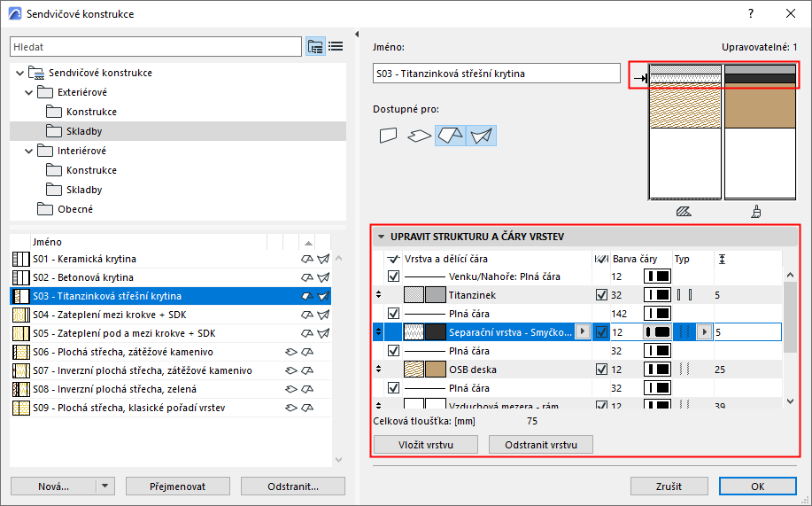
Task: Collapse Sendvičové konstrukce root folder
Action: (19, 73)
